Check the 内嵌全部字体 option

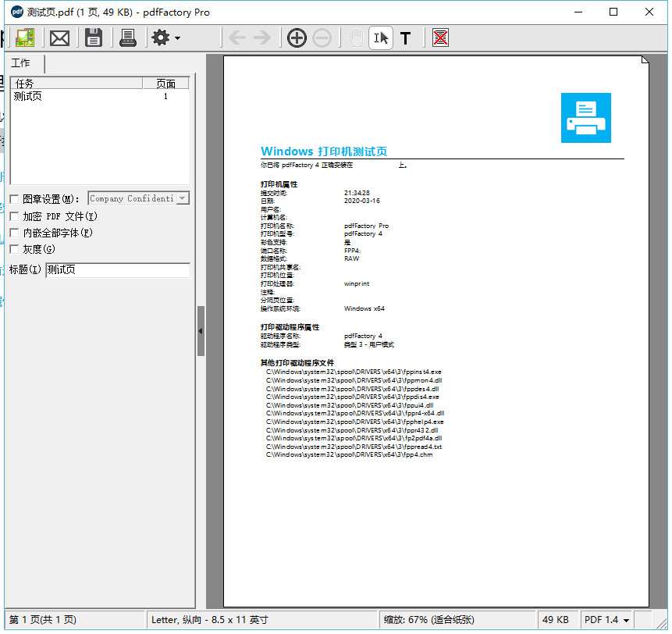[x=14, y=233]
